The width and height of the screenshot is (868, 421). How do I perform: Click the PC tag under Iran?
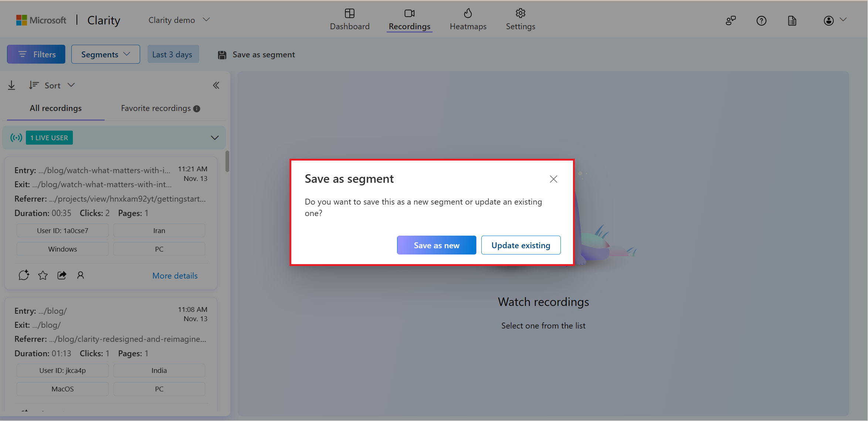coord(159,249)
